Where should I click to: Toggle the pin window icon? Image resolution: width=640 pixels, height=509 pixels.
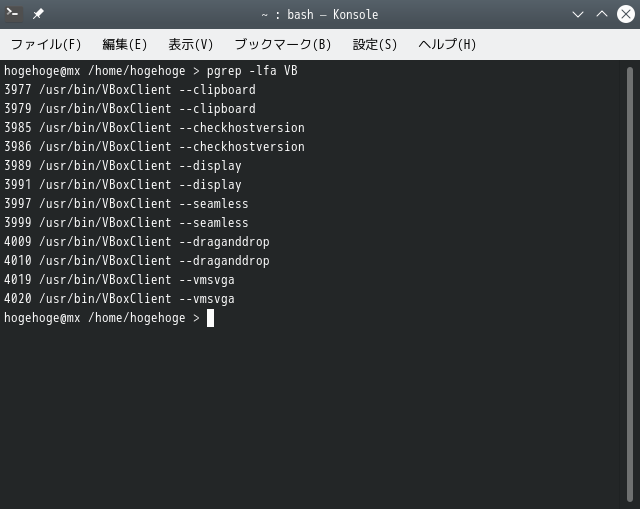[x=38, y=14]
